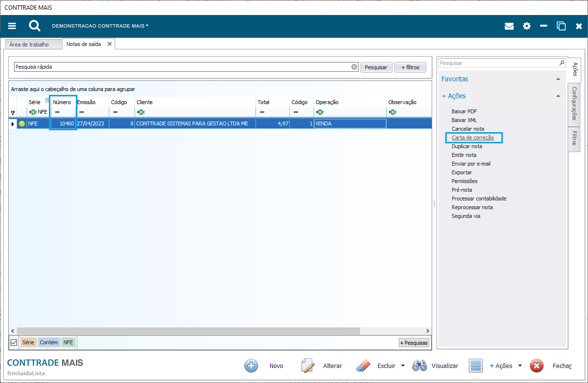Close the Notas de saída tab
The image size is (588, 383).
pyautogui.click(x=109, y=44)
